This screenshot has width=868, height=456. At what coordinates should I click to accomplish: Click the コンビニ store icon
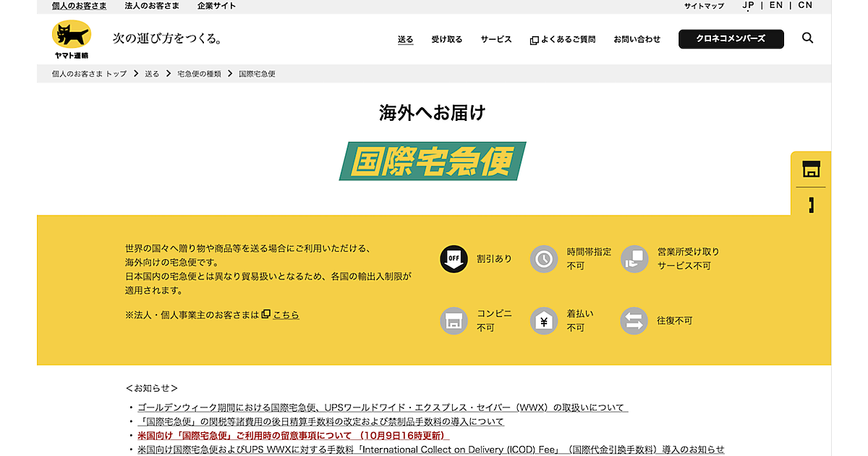tap(454, 321)
